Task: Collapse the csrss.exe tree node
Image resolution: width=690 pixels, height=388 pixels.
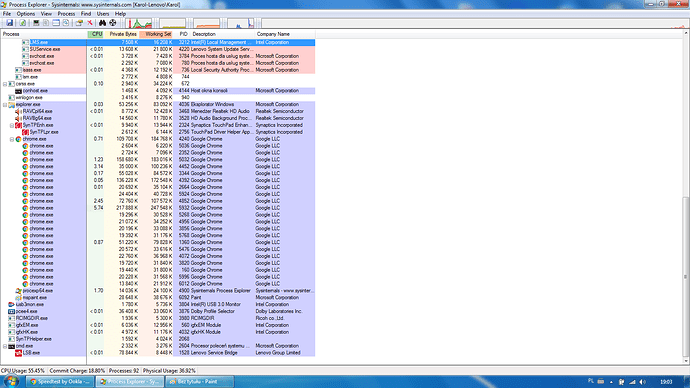Action: tap(5, 84)
